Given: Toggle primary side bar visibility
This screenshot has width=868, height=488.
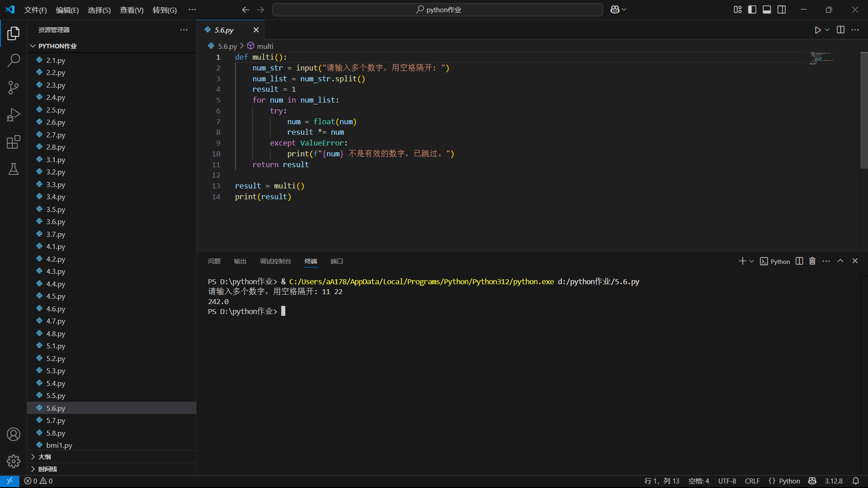Looking at the screenshot, I should (x=752, y=9).
